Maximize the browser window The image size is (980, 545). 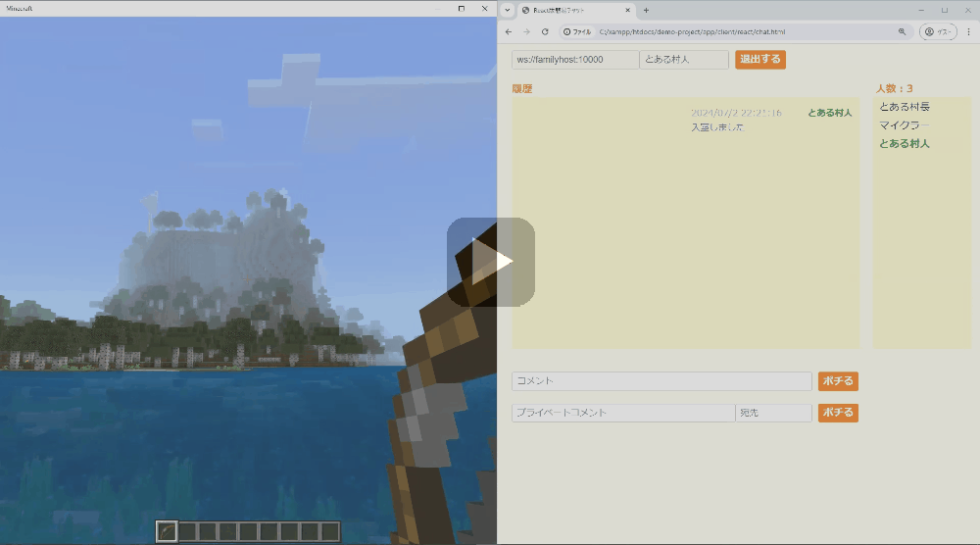click(x=945, y=10)
